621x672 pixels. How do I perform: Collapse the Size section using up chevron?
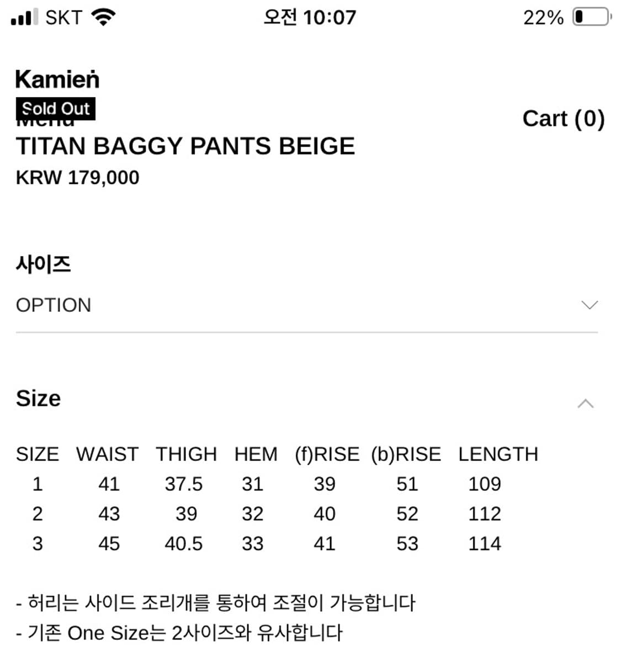pyautogui.click(x=585, y=404)
